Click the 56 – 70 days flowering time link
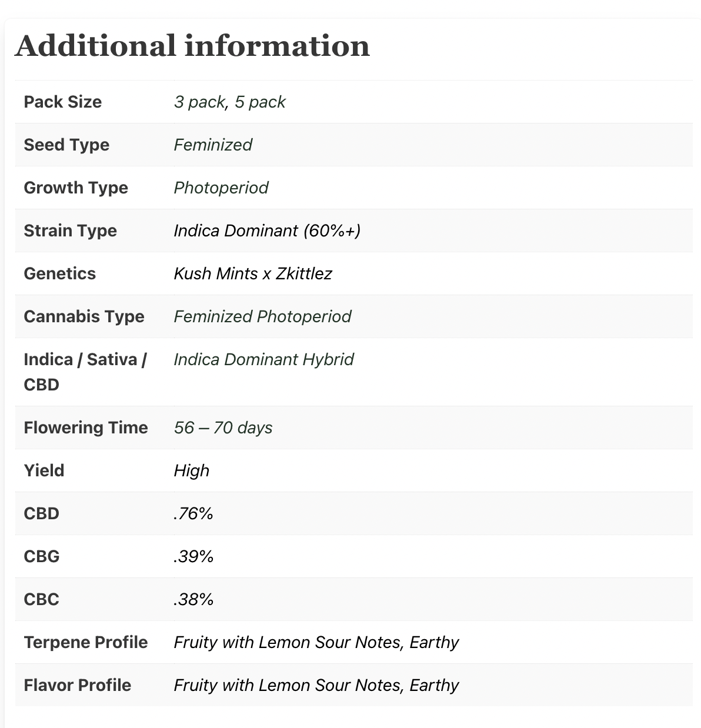This screenshot has height=728, width=701. (x=223, y=428)
